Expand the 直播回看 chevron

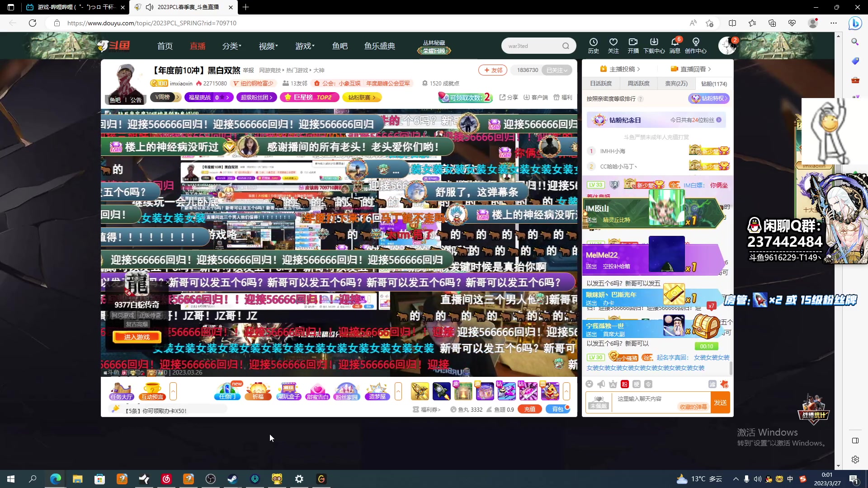pyautogui.click(x=709, y=69)
